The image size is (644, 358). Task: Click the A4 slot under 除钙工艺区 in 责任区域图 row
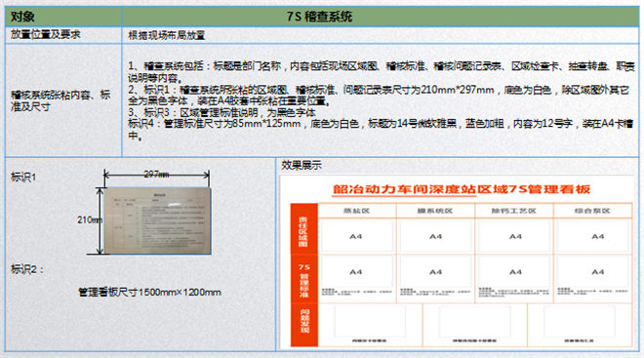(514, 236)
